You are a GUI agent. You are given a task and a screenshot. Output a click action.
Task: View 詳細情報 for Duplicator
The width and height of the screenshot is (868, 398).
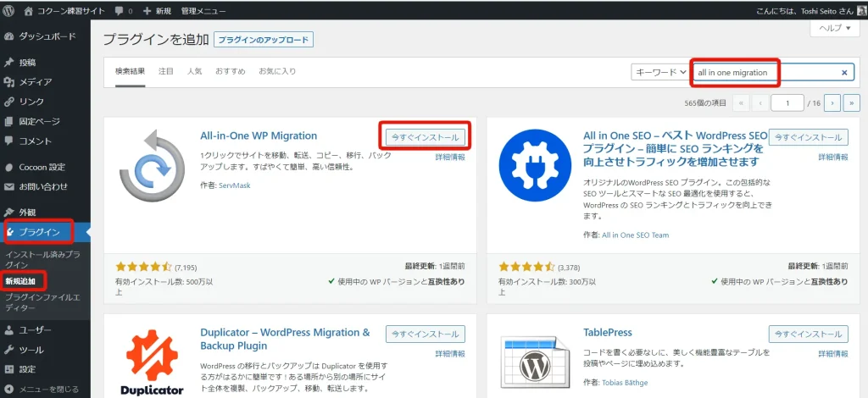450,354
